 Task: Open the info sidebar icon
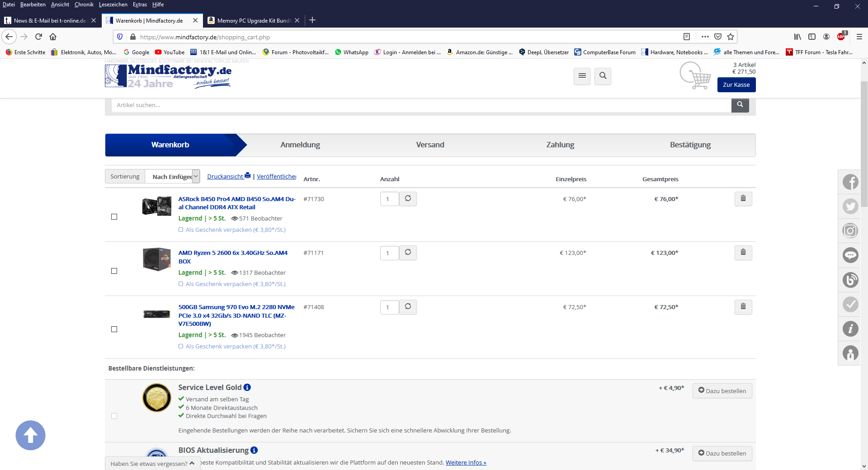point(850,329)
